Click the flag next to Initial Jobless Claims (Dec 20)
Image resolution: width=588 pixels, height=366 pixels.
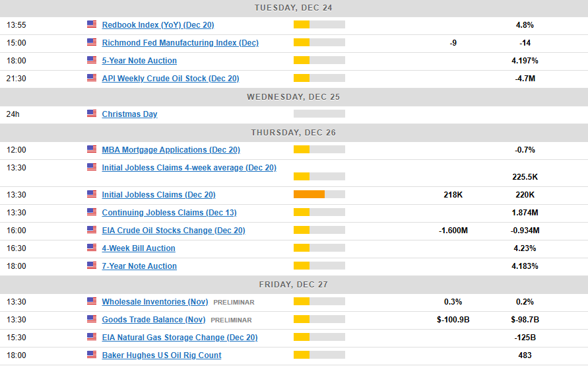(92, 194)
